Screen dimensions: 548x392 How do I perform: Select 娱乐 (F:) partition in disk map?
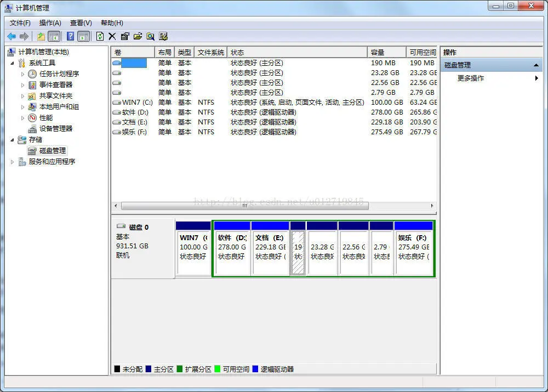(x=414, y=248)
